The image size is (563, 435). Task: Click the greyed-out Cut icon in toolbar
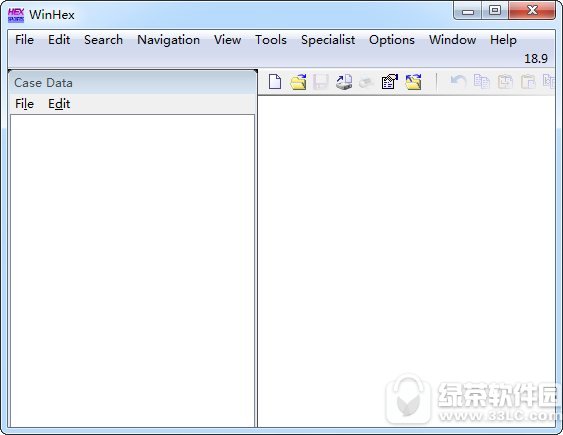(505, 81)
